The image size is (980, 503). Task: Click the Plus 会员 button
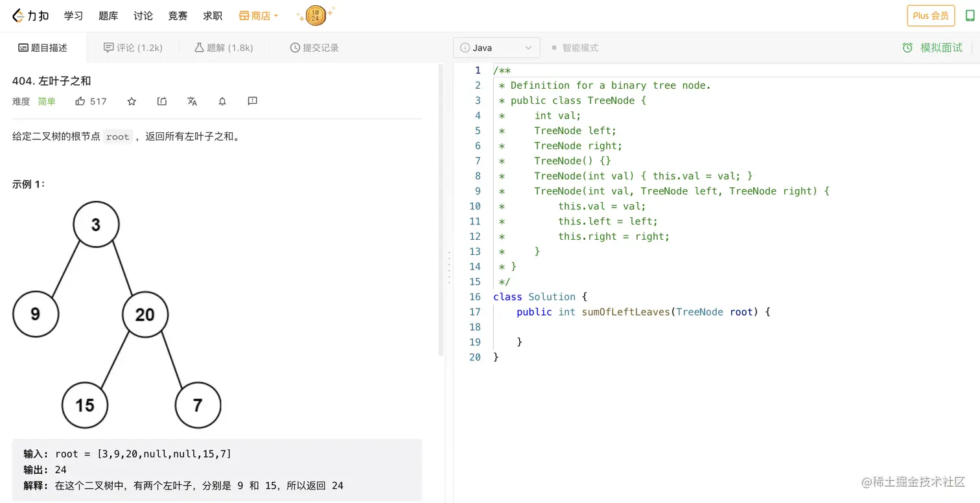coord(930,16)
